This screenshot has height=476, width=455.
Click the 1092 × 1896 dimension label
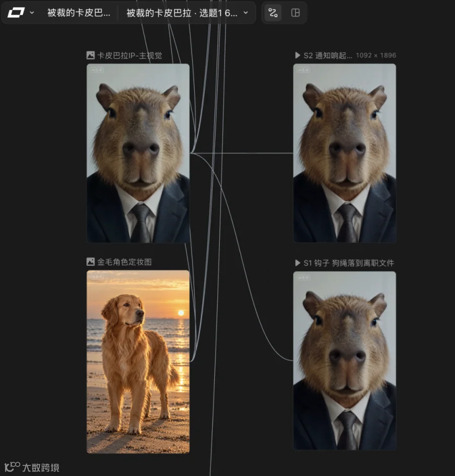(x=376, y=55)
